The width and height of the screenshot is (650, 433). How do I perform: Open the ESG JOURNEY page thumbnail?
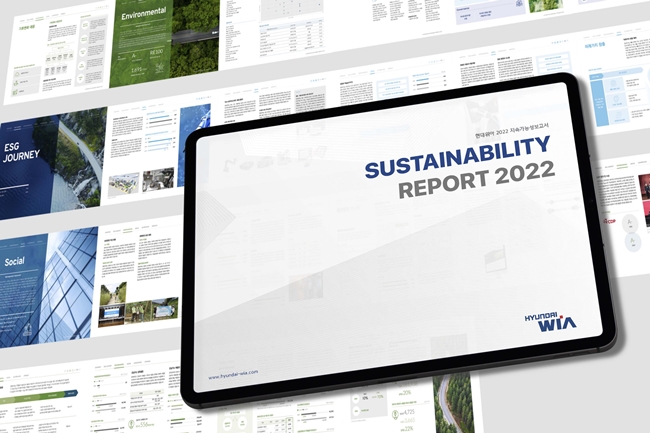point(50,158)
